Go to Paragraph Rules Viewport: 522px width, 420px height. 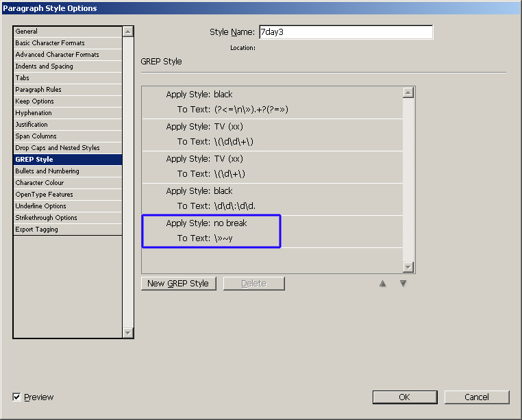coord(68,90)
